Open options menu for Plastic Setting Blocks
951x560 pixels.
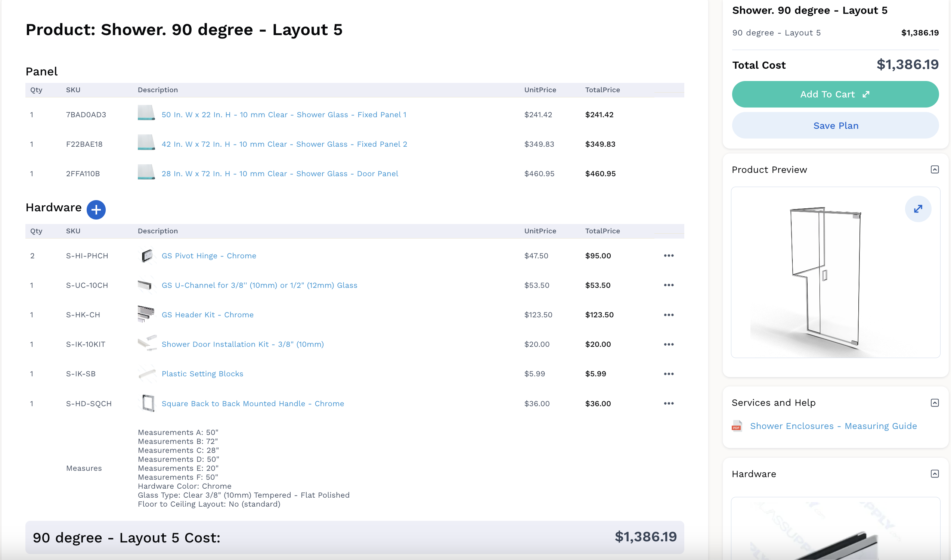[x=669, y=374]
